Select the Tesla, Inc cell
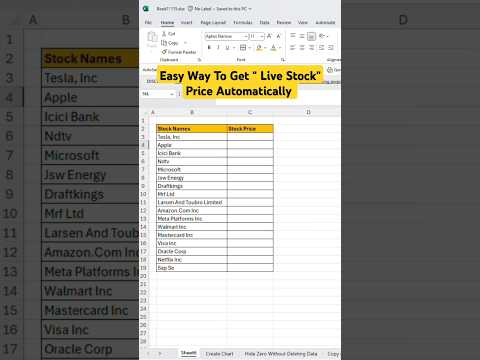 pos(192,137)
